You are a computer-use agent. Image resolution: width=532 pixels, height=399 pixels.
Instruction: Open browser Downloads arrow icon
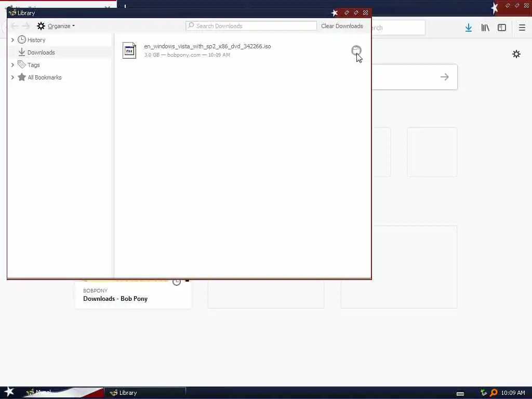469,28
